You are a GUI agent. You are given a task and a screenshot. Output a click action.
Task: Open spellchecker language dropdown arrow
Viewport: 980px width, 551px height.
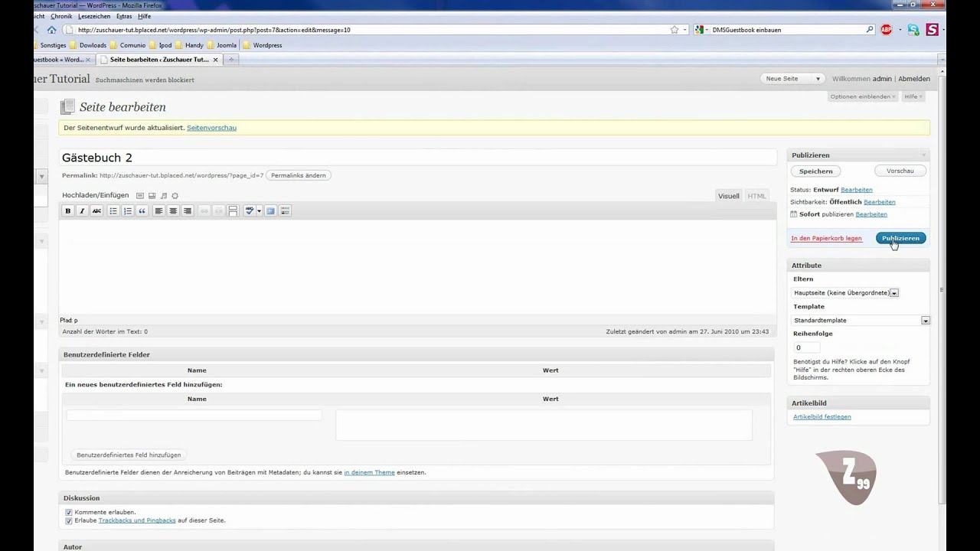pyautogui.click(x=259, y=211)
